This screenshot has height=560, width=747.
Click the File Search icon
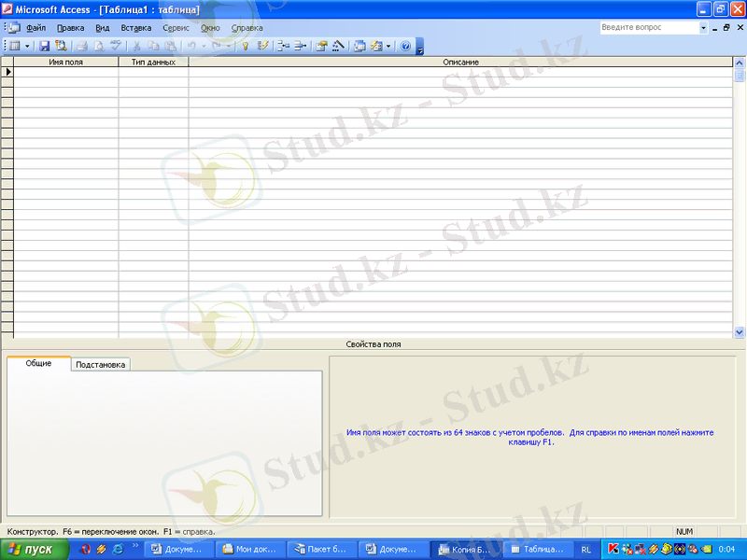pos(61,46)
